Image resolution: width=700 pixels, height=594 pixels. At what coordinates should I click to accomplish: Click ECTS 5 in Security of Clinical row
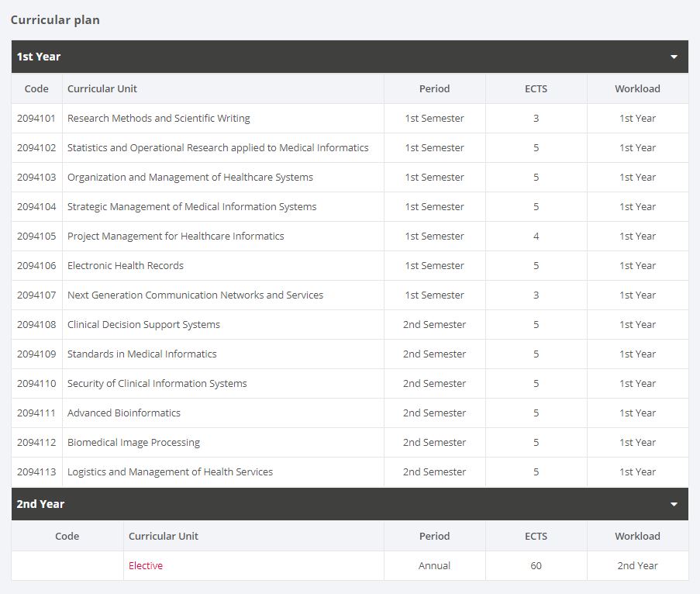click(536, 384)
